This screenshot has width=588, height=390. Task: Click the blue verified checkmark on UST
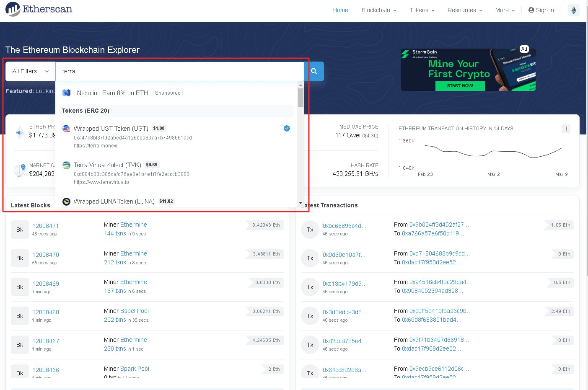pos(287,129)
